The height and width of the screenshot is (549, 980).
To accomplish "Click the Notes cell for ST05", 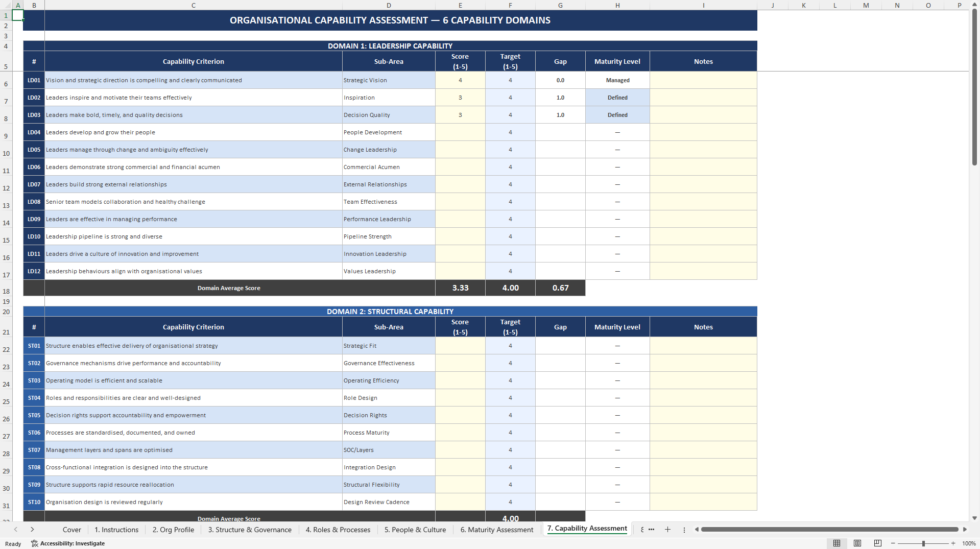I will coord(703,415).
